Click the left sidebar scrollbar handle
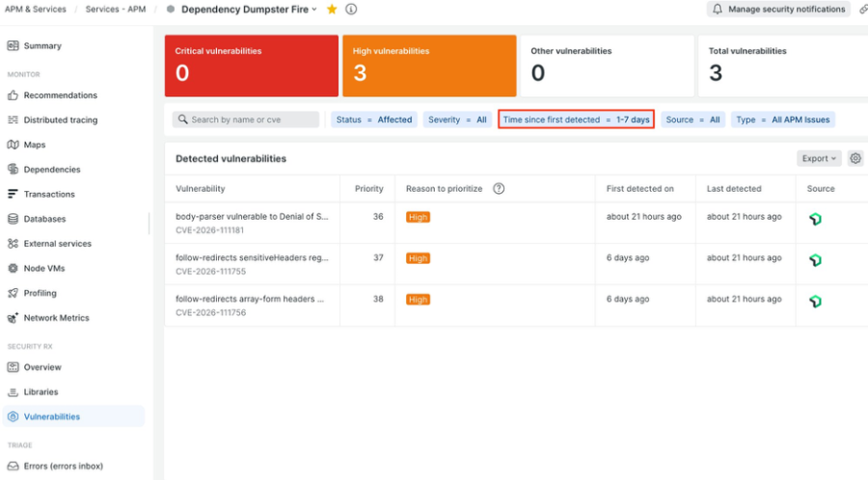The width and height of the screenshot is (868, 480). [x=149, y=224]
